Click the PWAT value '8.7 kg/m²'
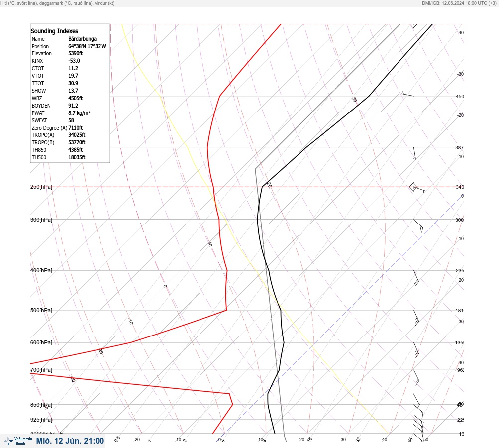 tap(79, 113)
